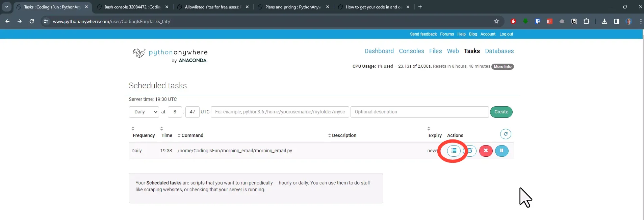Delete the morning_email scheduled task
Image resolution: width=644 pixels, height=220 pixels.
pyautogui.click(x=486, y=151)
